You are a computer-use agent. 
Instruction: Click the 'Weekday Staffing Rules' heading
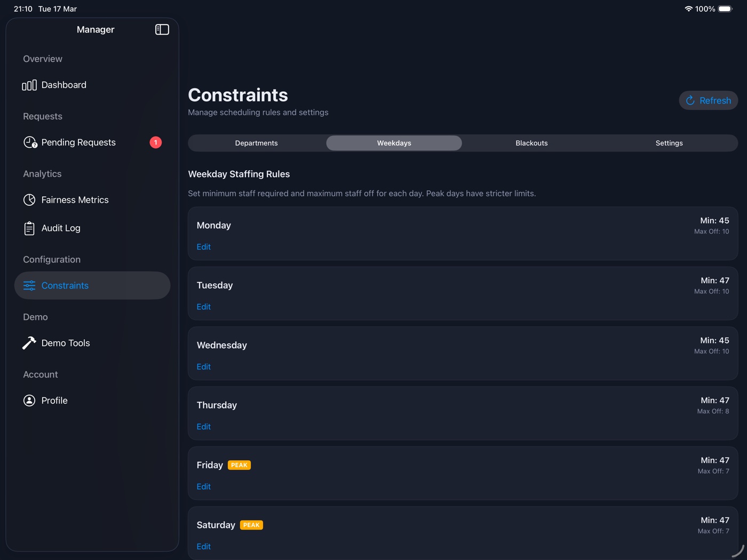point(239,174)
